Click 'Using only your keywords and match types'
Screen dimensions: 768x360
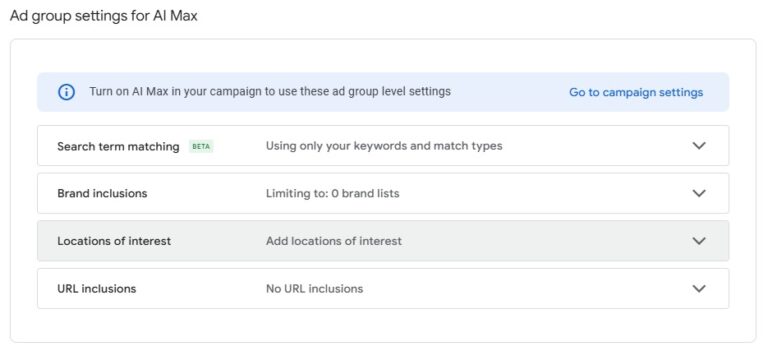pos(384,146)
